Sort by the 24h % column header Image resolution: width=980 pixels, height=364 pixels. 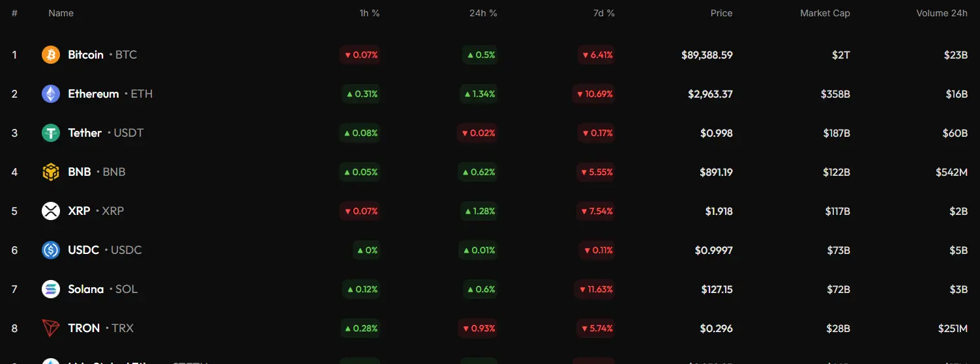coord(483,13)
